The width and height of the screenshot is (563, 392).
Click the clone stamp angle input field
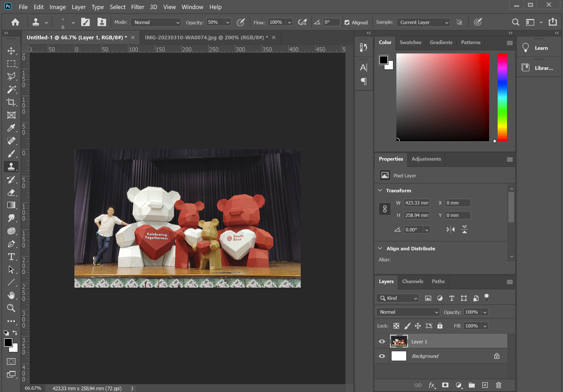(332, 22)
